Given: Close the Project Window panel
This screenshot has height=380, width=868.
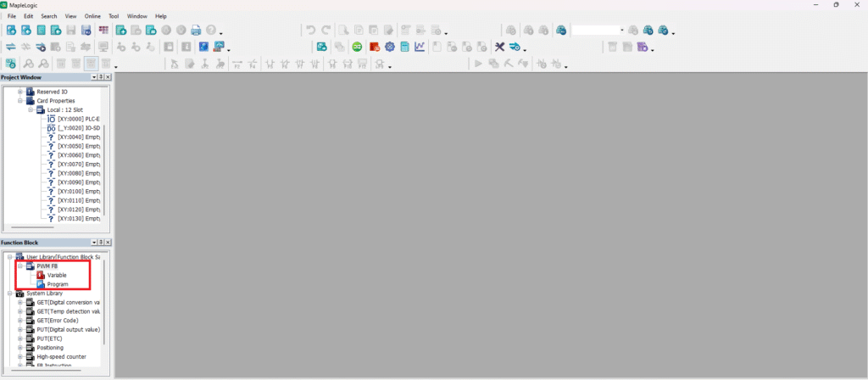Looking at the screenshot, I should click(x=108, y=77).
